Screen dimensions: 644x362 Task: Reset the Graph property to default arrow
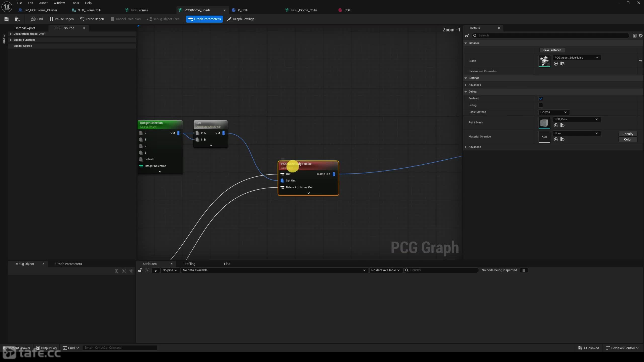tap(640, 61)
